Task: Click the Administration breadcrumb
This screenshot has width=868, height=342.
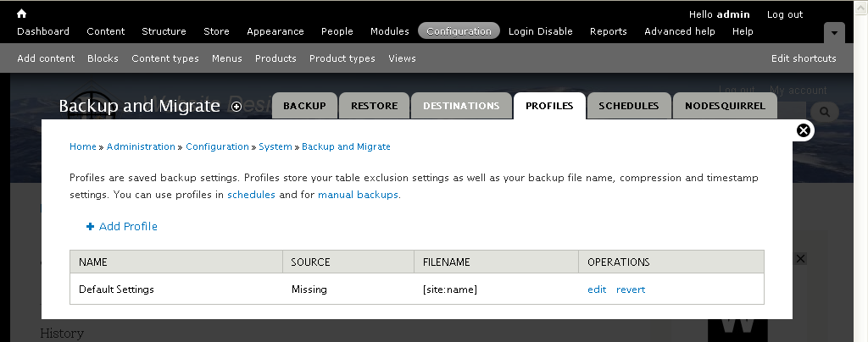Action: point(141,146)
